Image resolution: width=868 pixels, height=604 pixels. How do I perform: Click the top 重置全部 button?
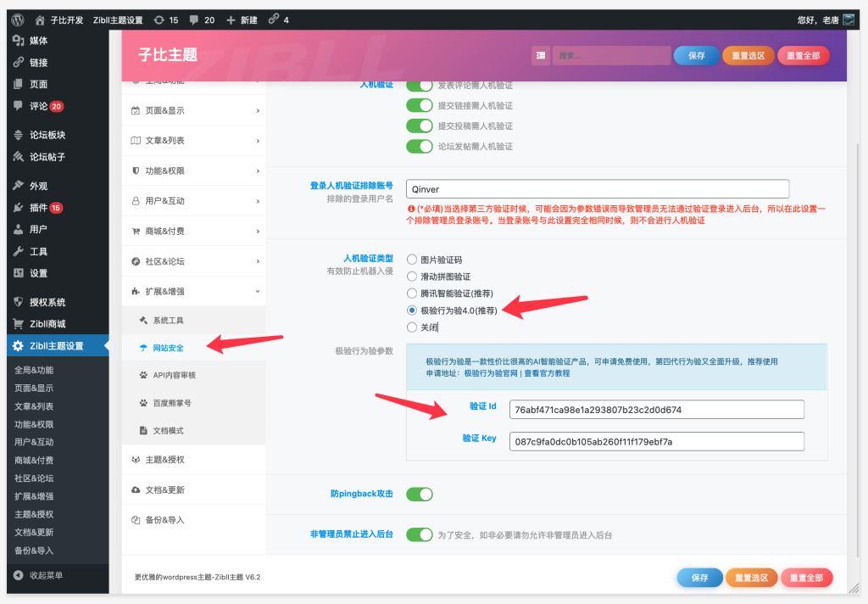click(804, 55)
